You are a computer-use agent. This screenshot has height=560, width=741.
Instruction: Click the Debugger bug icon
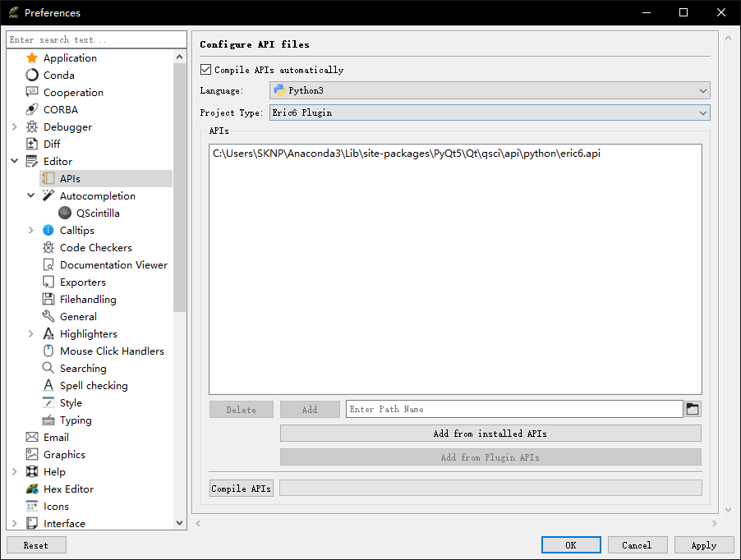(32, 127)
